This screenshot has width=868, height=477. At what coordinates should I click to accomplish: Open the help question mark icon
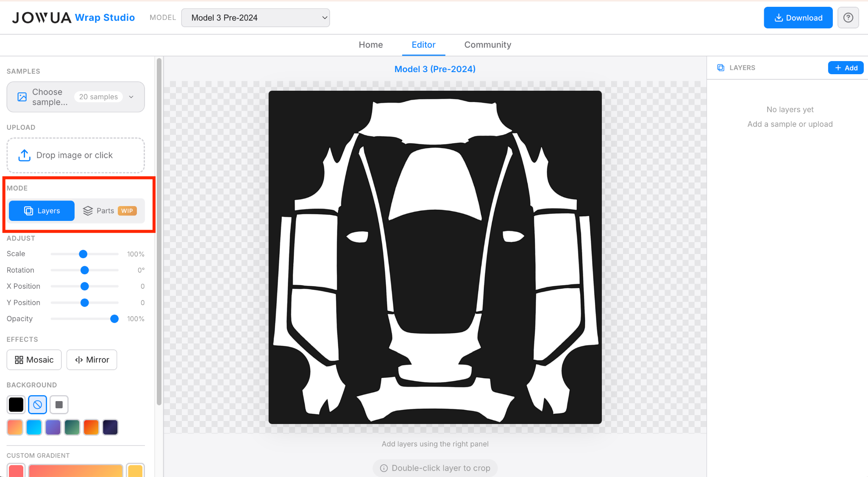tap(848, 17)
